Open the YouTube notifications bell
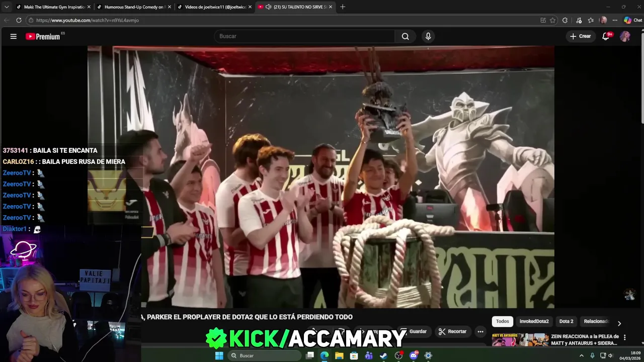Image resolution: width=644 pixels, height=362 pixels. [x=606, y=36]
